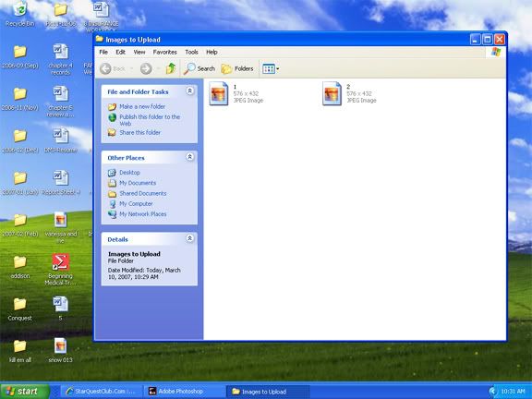Image resolution: width=532 pixels, height=399 pixels.
Task: Collapse the Other Places panel
Action: 190,157
